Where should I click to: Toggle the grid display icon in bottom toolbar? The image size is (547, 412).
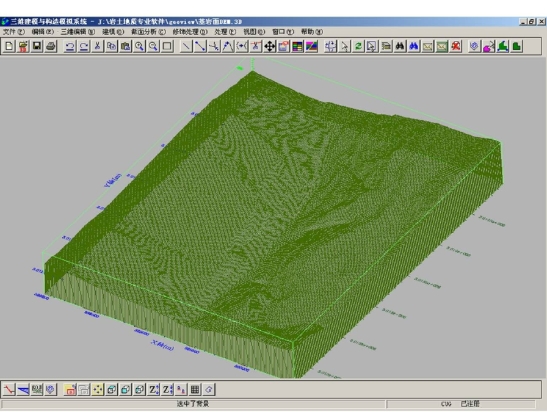point(195,389)
